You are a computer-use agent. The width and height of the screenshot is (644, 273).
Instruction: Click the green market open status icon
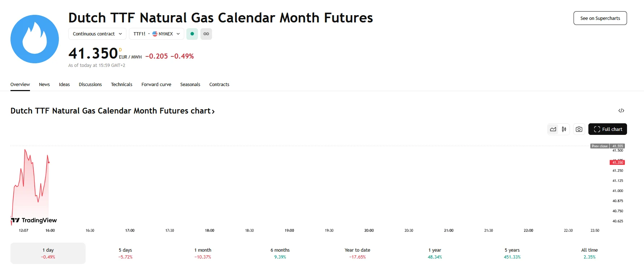192,34
